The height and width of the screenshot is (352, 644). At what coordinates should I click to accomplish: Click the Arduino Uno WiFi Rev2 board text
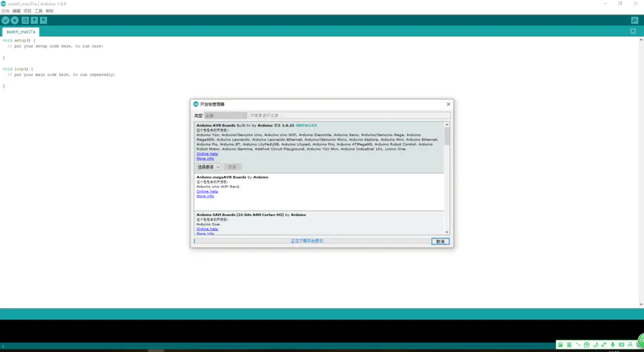pos(218,187)
